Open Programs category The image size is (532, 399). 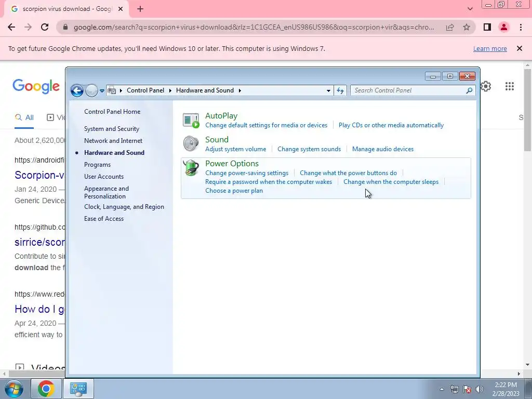[97, 165]
